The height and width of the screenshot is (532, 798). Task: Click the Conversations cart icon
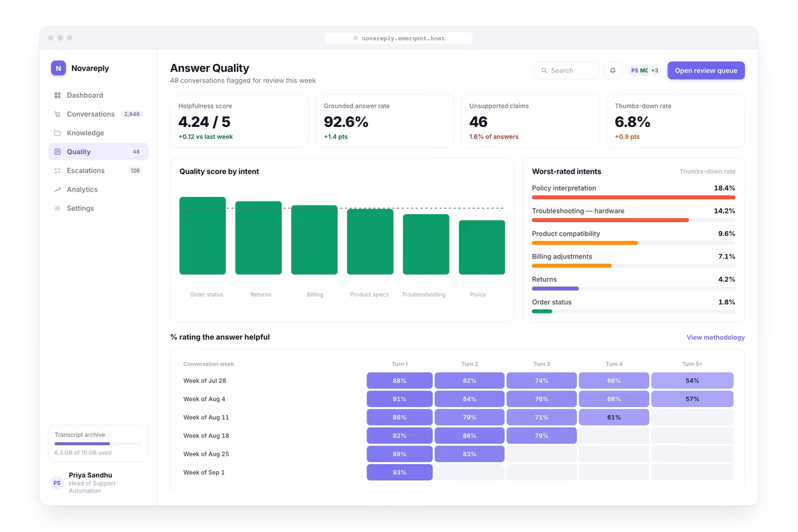point(57,114)
